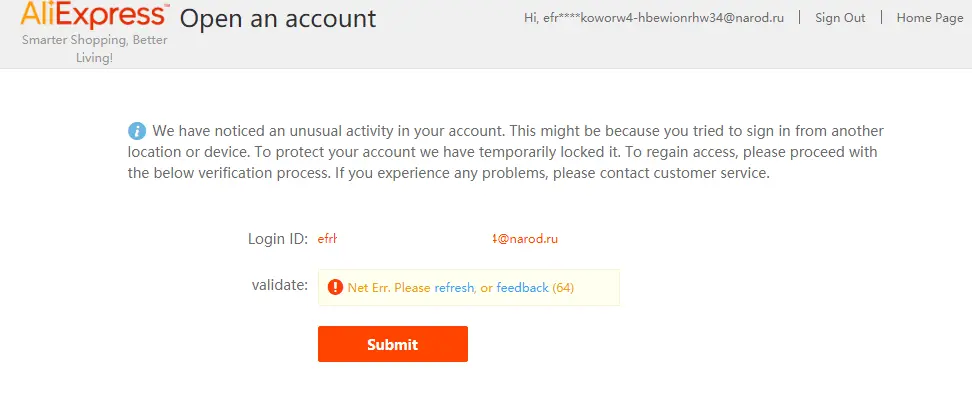The image size is (972, 400).
Task: Click the blue info icon beside the notice
Action: point(137,131)
